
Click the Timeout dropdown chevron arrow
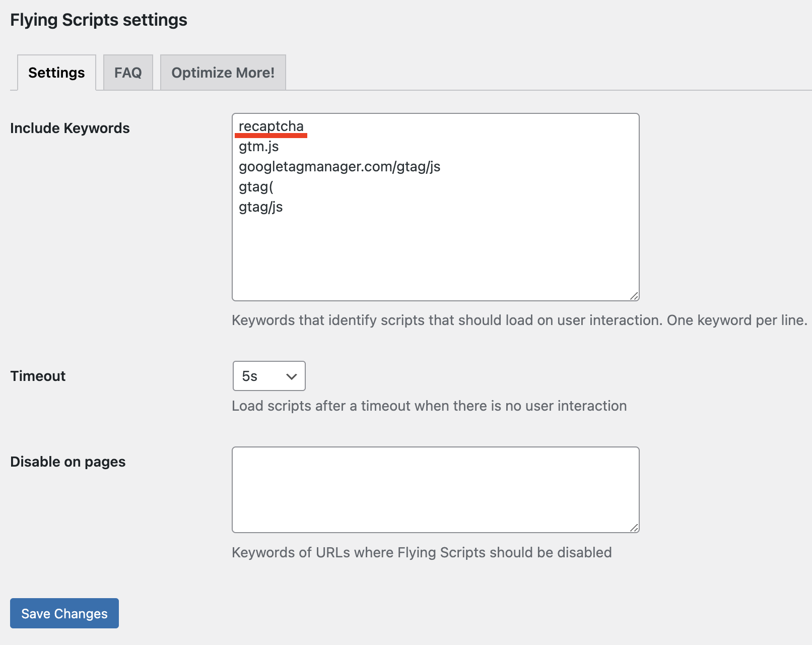click(291, 375)
